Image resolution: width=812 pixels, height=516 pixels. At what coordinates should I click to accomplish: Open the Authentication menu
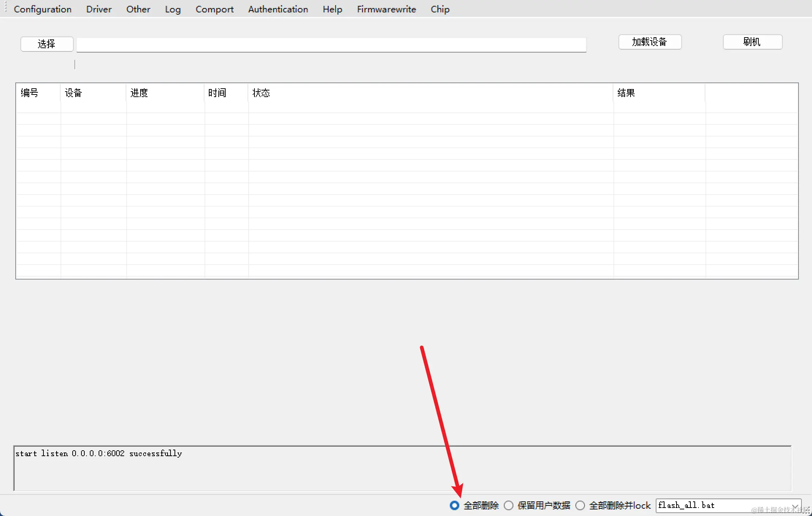pos(278,9)
